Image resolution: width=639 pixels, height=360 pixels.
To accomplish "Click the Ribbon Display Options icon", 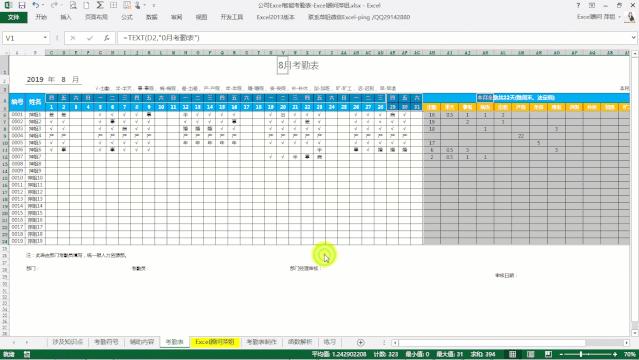I will tap(592, 5).
